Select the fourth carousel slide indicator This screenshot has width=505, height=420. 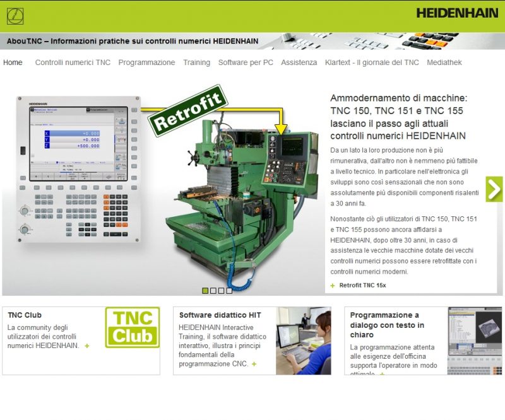click(229, 291)
